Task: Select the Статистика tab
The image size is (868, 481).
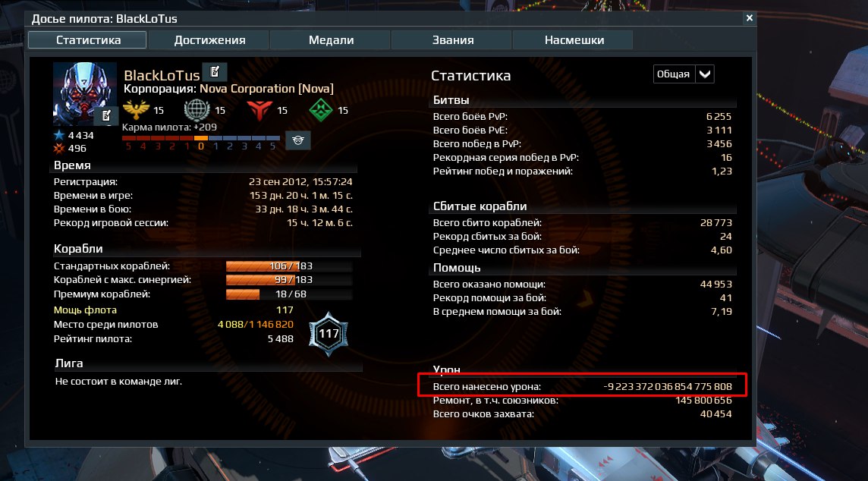Action: click(x=88, y=40)
